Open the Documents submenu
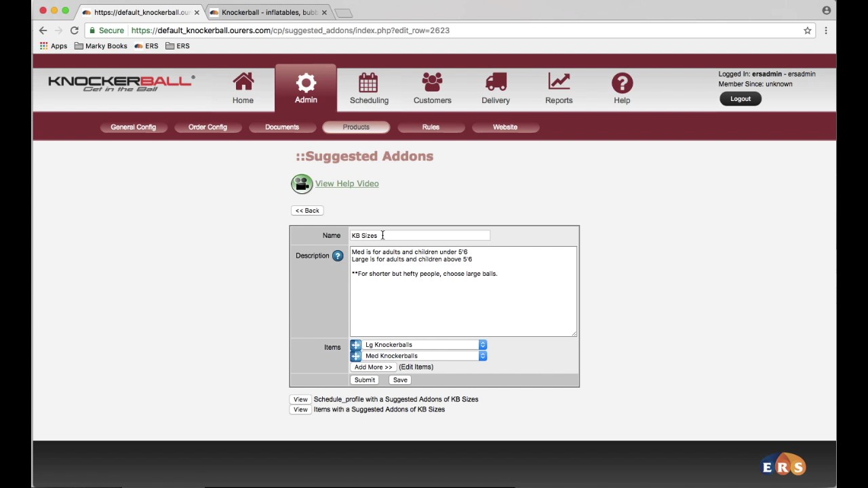This screenshot has height=488, width=868. (282, 127)
